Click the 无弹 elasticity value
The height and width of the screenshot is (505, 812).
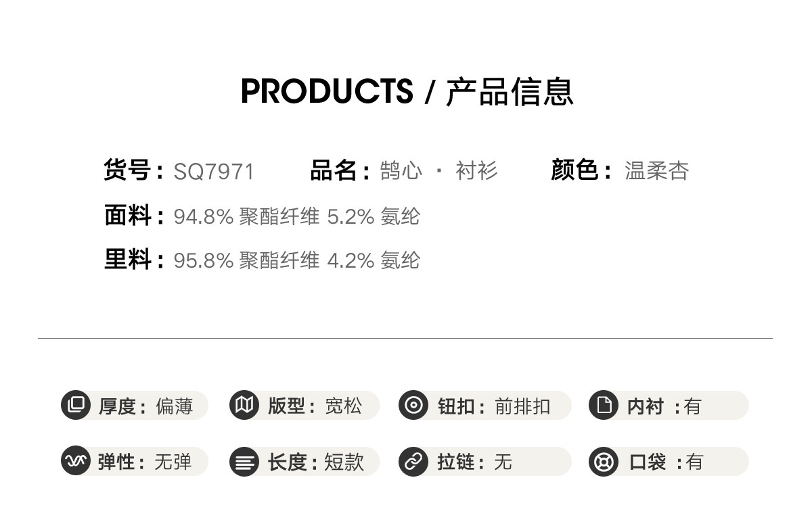point(173,462)
